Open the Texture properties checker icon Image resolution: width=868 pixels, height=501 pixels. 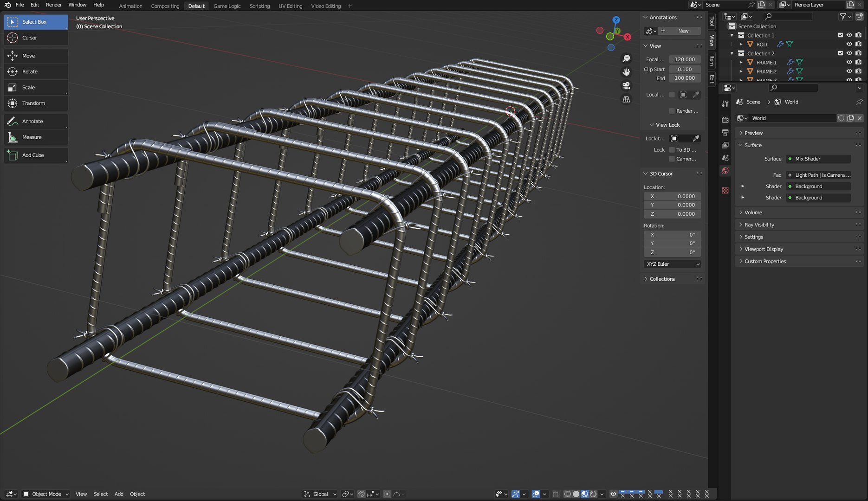tap(725, 191)
